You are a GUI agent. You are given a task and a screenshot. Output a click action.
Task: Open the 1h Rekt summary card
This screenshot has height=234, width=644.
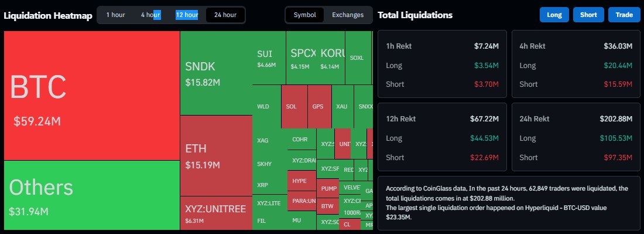click(x=443, y=64)
